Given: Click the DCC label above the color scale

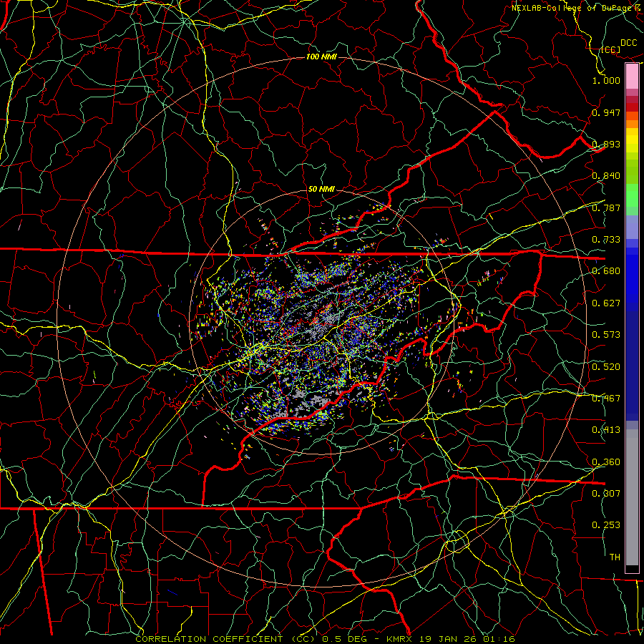Looking at the screenshot, I should [628, 43].
